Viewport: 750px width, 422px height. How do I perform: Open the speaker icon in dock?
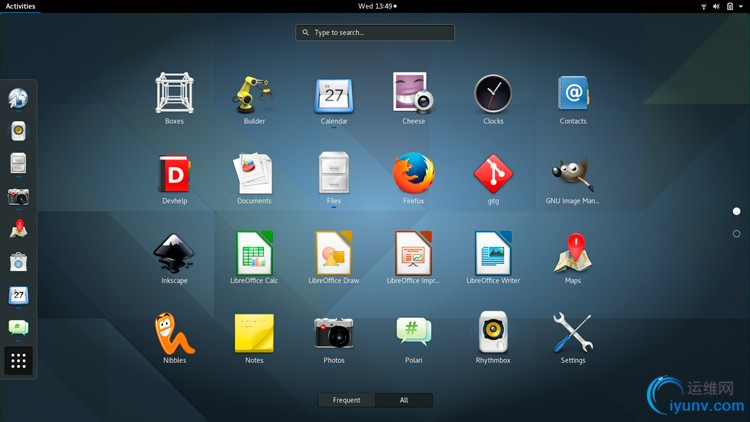click(x=18, y=131)
